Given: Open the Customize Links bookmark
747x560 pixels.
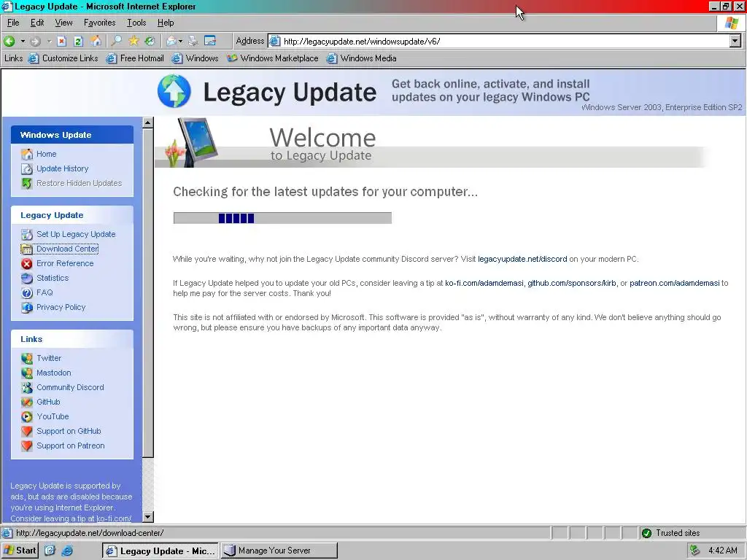Looking at the screenshot, I should tap(63, 58).
